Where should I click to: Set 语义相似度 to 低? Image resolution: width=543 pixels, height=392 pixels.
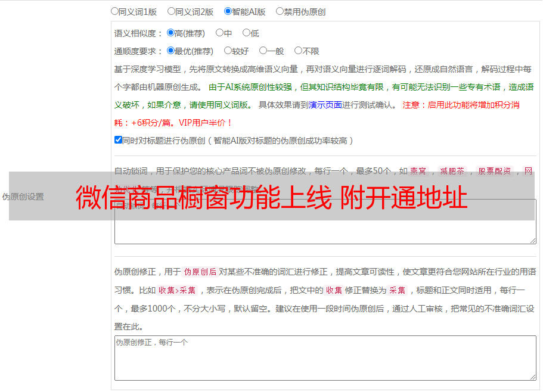[x=246, y=33]
